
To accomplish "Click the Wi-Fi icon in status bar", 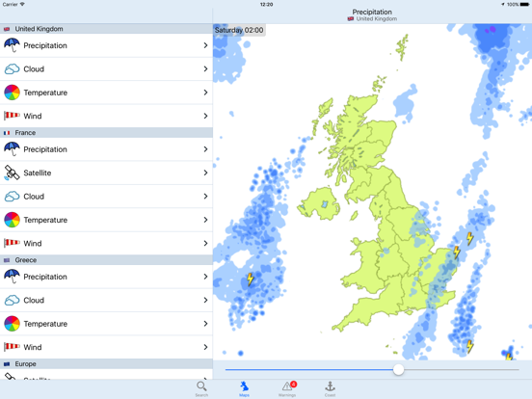I will [x=22, y=4].
